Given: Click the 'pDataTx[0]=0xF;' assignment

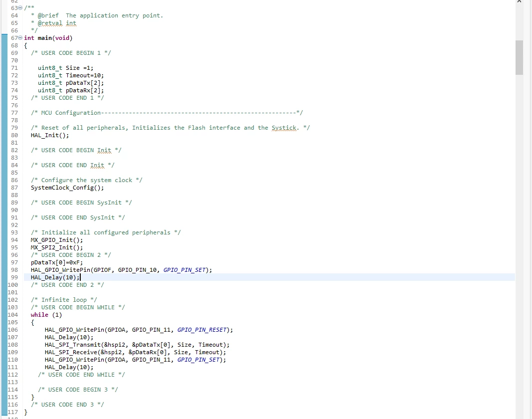Looking at the screenshot, I should (57, 262).
